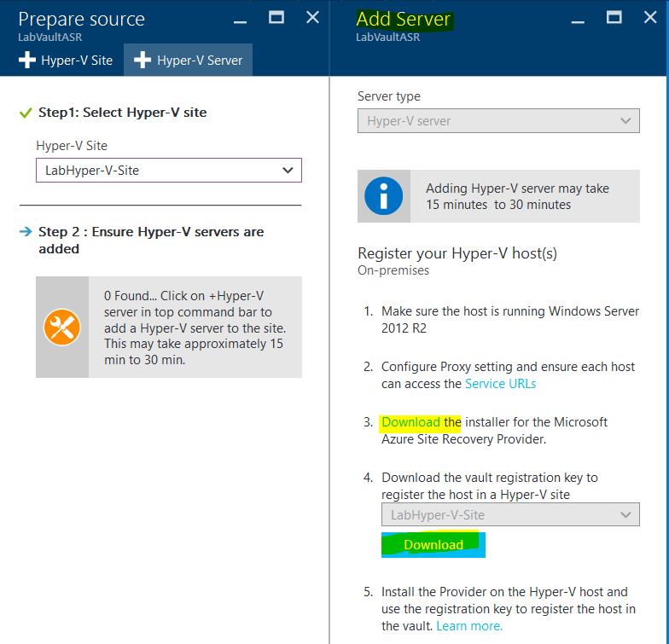Open the LabHyper-V-Site dropdown under Step1

point(169,171)
